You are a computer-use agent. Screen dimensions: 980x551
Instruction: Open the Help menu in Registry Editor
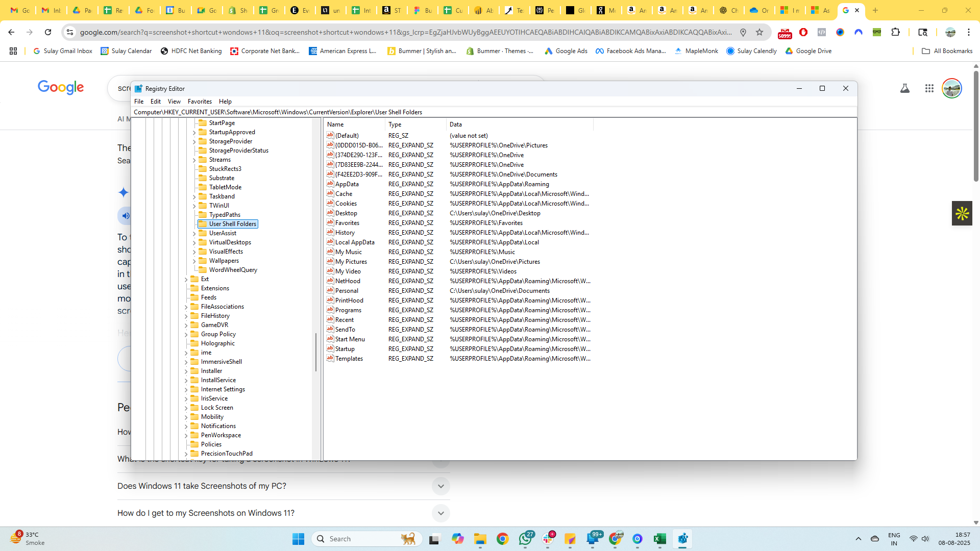click(x=225, y=102)
